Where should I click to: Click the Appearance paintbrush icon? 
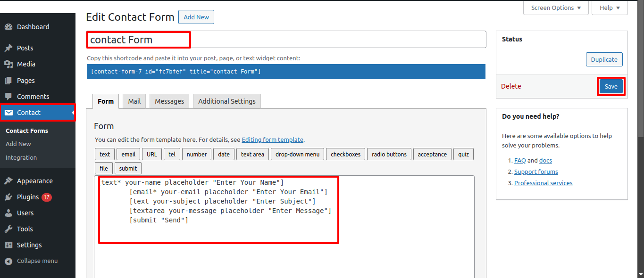coord(8,181)
